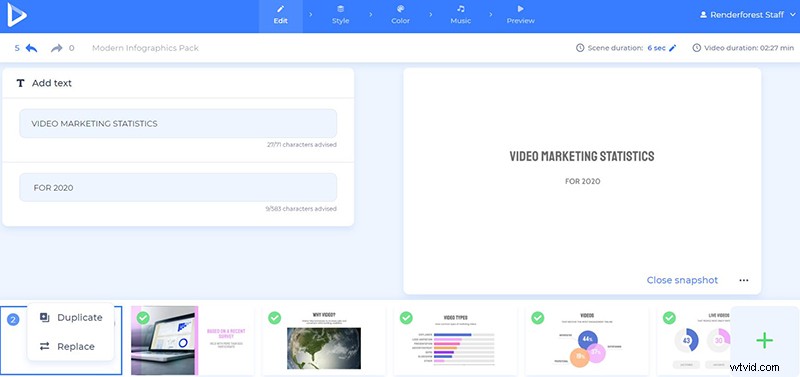
Task: Click the VIDEO MARKETING STATISTICS text field
Action: 178,123
